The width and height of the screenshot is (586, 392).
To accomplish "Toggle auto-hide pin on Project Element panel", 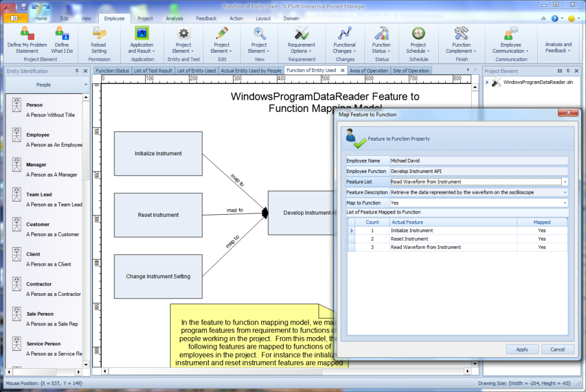I will (568, 71).
